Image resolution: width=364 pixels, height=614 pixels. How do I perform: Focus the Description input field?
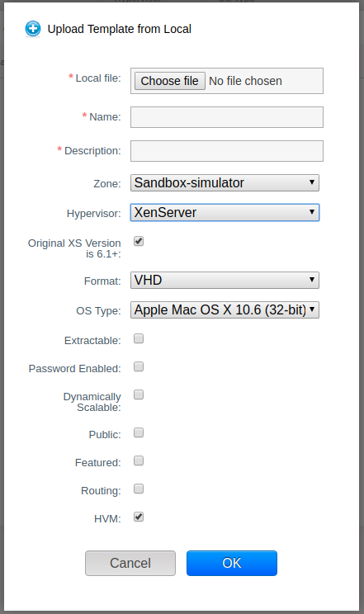point(227,151)
